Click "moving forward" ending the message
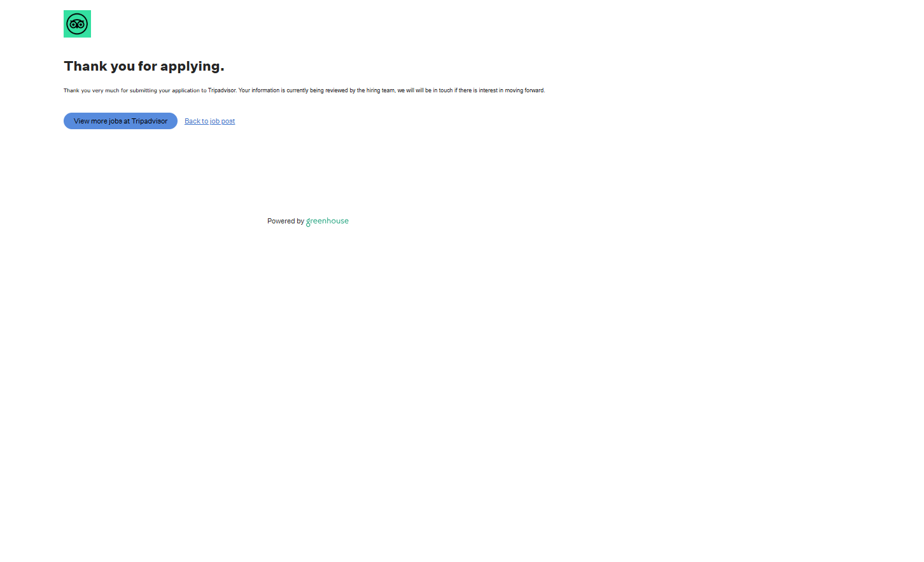The image size is (924, 562). pos(524,90)
